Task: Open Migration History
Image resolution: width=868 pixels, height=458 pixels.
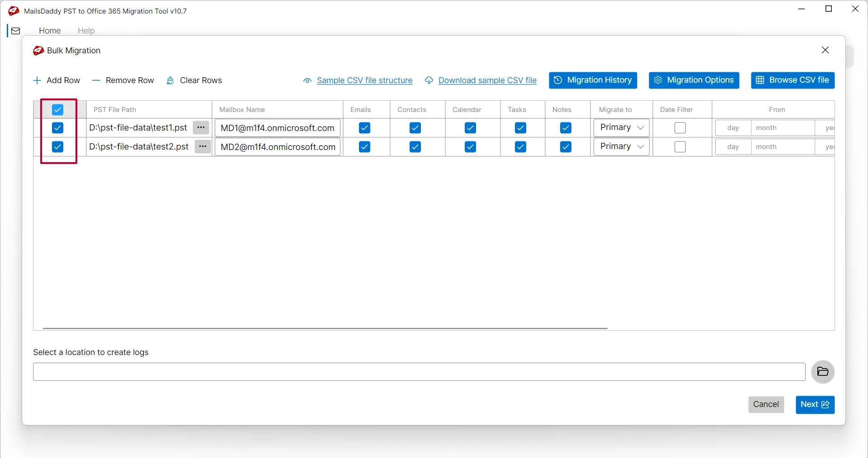Action: pyautogui.click(x=593, y=80)
